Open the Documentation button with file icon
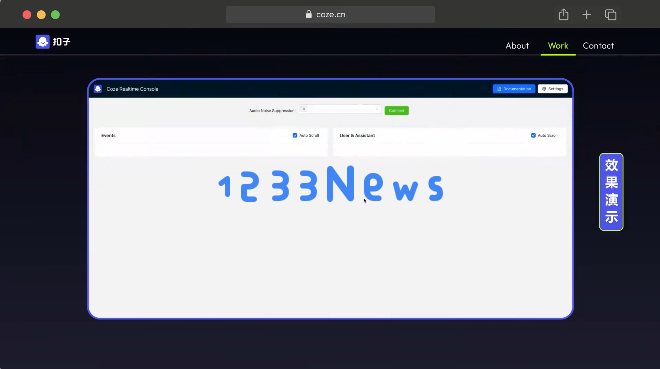Screen dimensions: 660x369 [514, 89]
